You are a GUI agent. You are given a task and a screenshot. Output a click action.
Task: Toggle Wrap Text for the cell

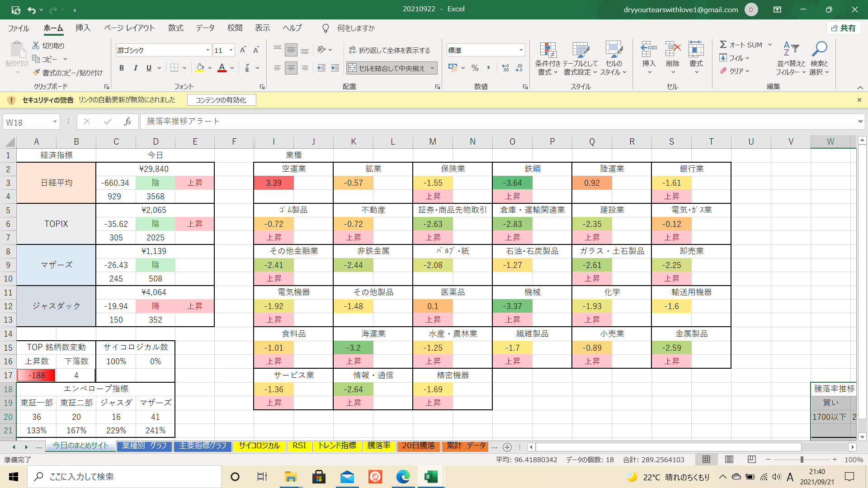pyautogui.click(x=389, y=50)
